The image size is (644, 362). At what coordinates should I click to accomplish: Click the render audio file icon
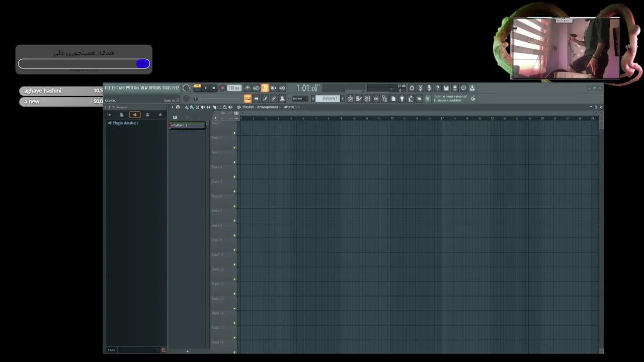point(455,88)
